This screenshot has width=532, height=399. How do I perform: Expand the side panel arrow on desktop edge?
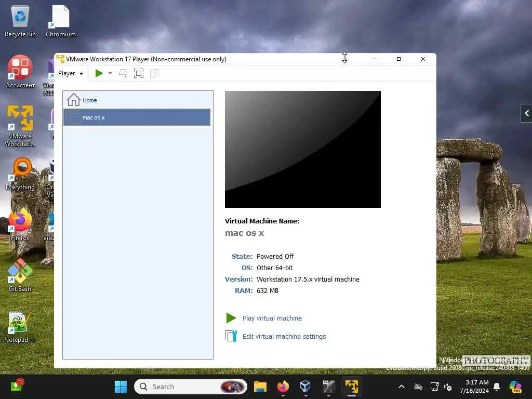(526, 113)
